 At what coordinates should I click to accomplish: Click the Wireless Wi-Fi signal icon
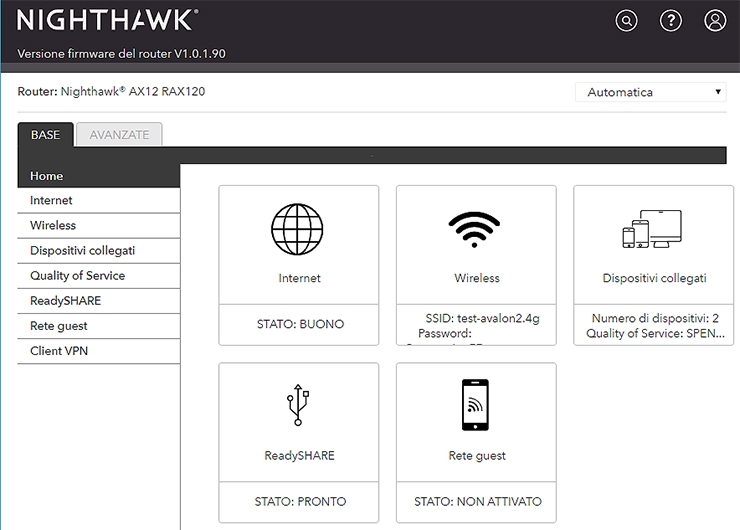point(475,229)
